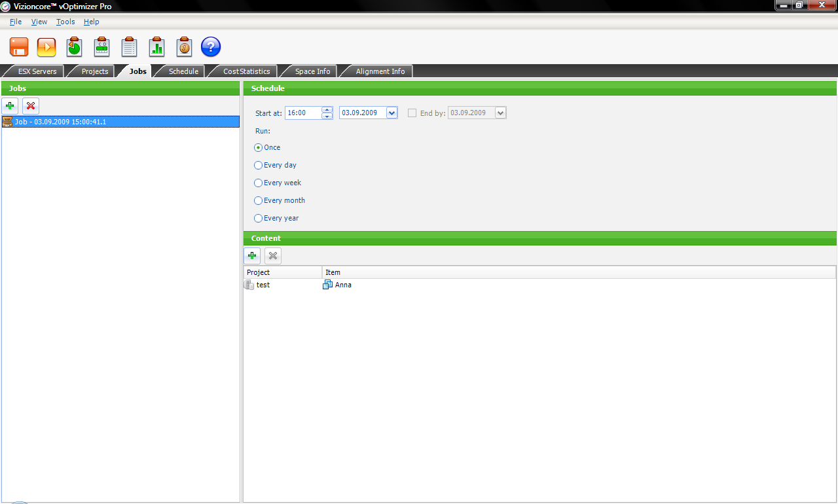Click the Project column header

tap(282, 272)
